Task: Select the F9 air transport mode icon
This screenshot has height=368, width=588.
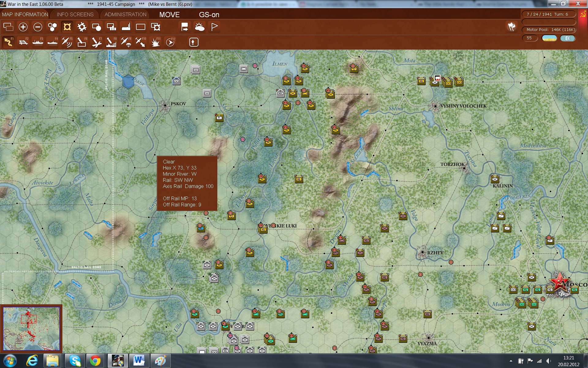Action: 126,42
